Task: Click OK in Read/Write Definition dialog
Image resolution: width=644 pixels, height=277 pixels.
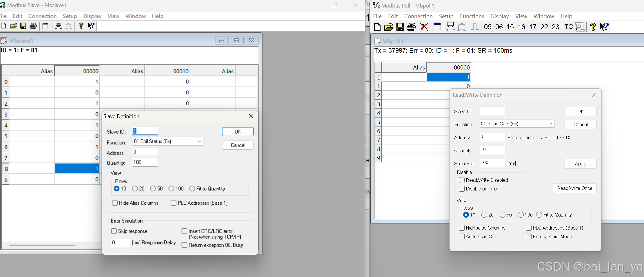Action: point(581,111)
